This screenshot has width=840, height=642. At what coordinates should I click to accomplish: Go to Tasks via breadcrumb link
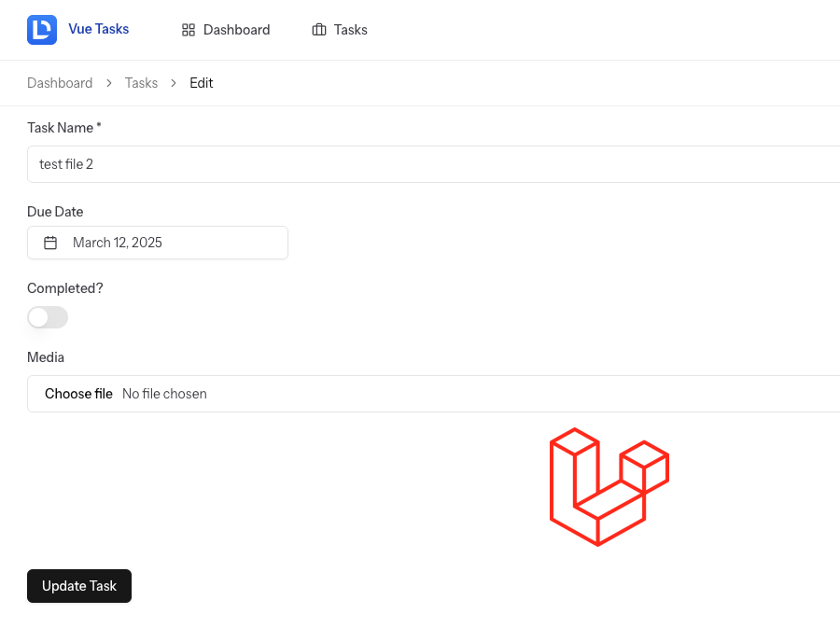click(142, 83)
